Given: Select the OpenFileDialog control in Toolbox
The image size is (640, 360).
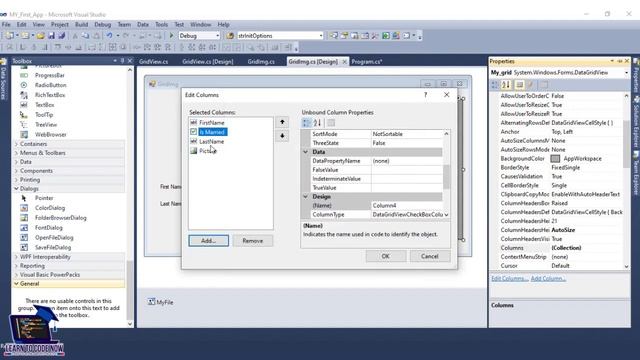Looking at the screenshot, I should (x=54, y=238).
